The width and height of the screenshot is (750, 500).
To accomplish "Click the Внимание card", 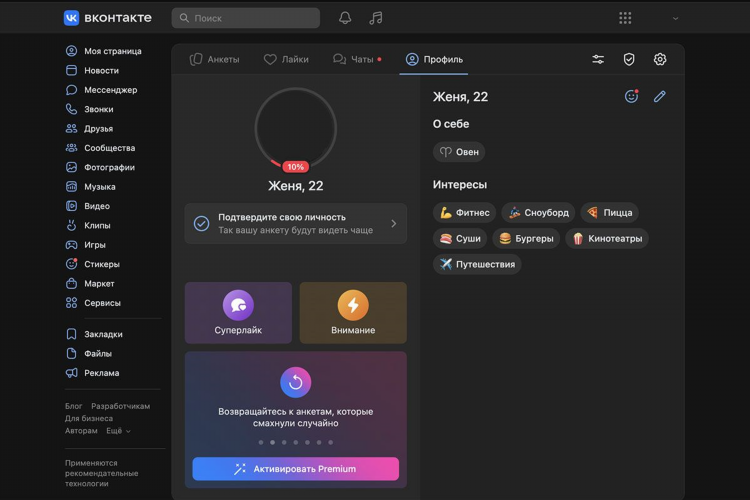I will 353,312.
